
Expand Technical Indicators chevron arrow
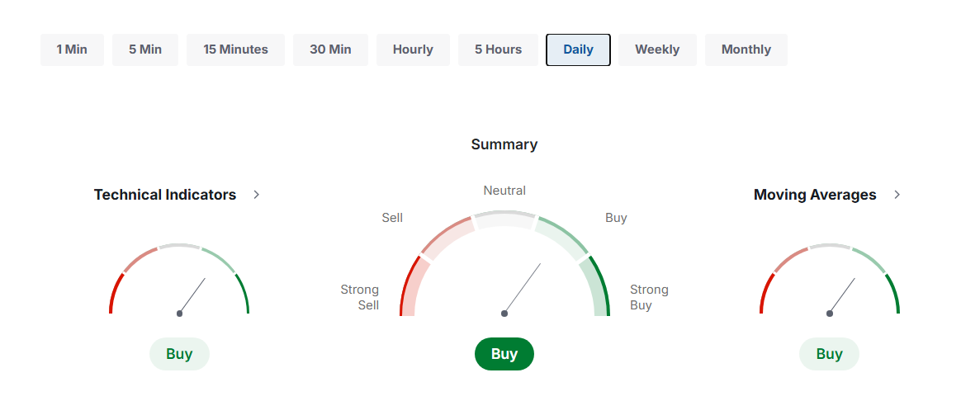257,195
